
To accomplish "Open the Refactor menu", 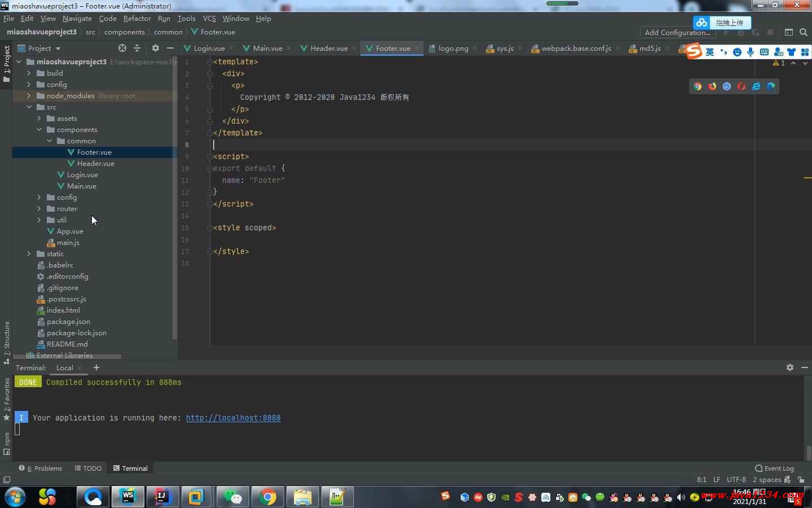I will point(137,19).
